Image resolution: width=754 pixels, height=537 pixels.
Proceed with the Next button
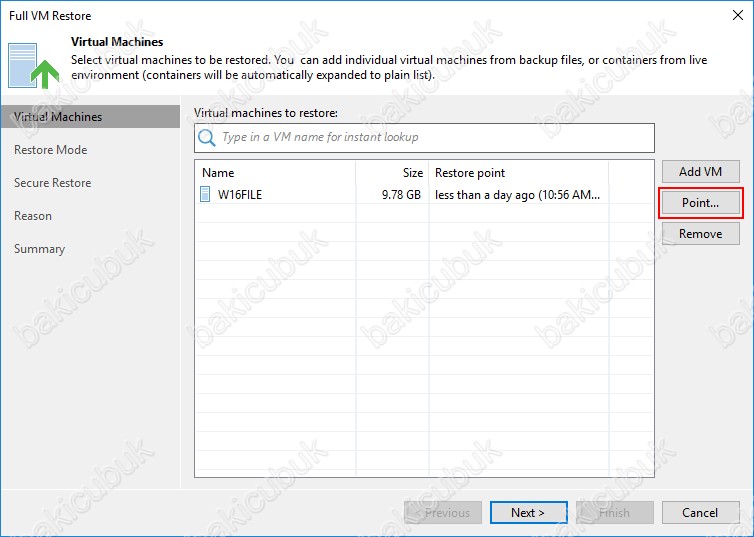click(x=528, y=512)
